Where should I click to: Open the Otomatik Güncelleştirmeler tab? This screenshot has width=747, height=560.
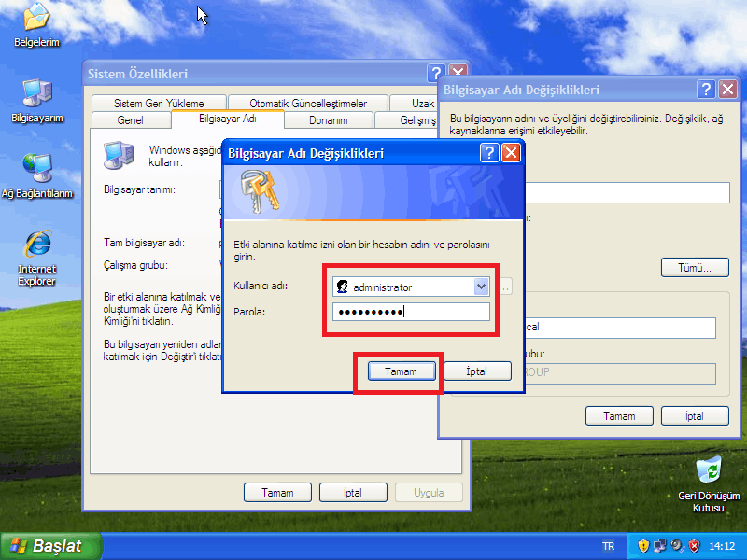click(308, 104)
